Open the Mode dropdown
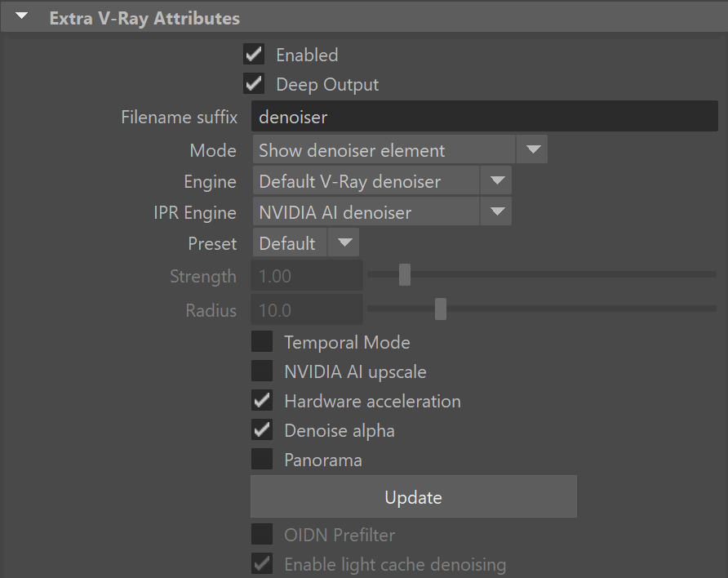The width and height of the screenshot is (728, 578). 400,149
